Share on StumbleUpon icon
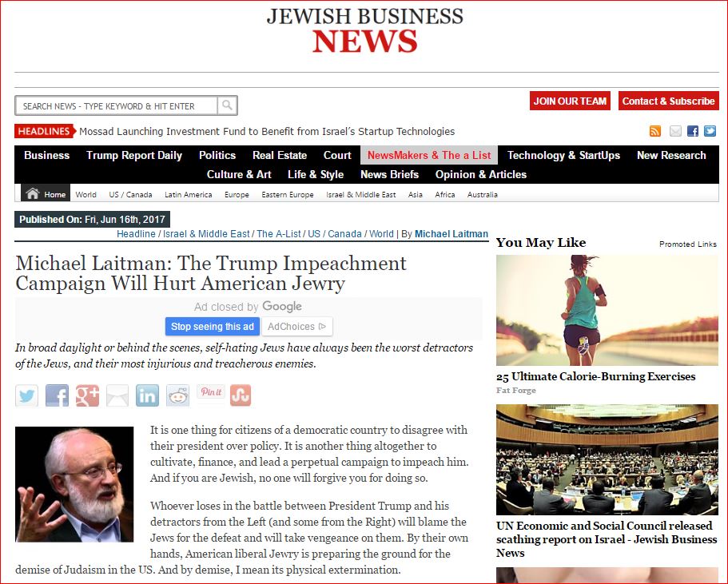The height and width of the screenshot is (584, 728). coord(241,395)
